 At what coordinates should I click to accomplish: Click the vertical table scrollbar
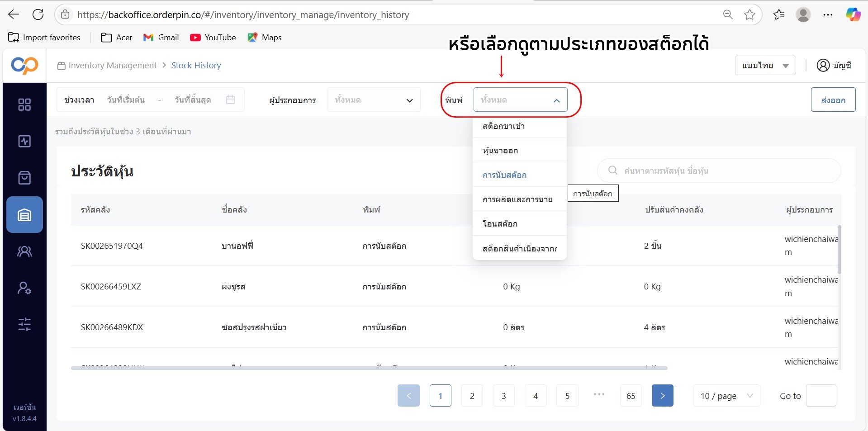pyautogui.click(x=840, y=250)
